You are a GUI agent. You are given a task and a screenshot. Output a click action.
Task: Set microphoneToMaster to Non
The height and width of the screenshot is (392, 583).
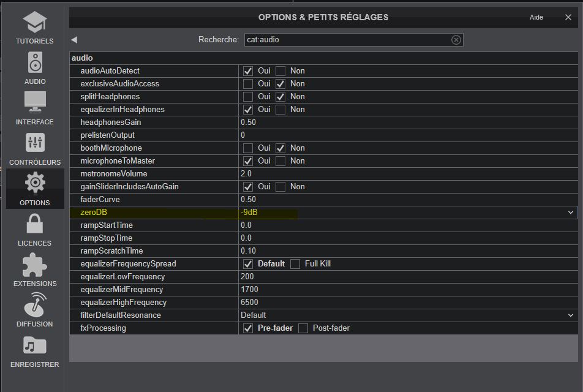coord(280,161)
